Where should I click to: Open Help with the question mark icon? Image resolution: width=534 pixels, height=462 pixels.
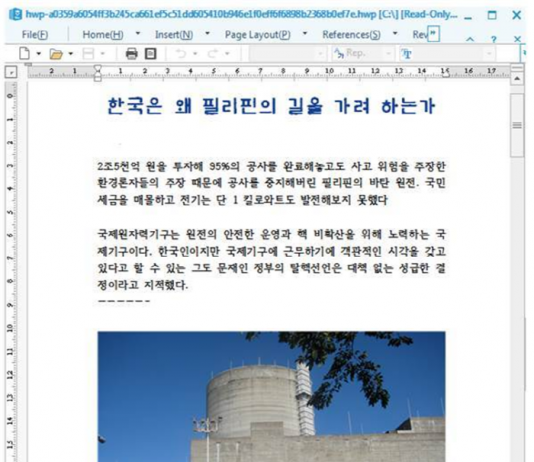493,39
